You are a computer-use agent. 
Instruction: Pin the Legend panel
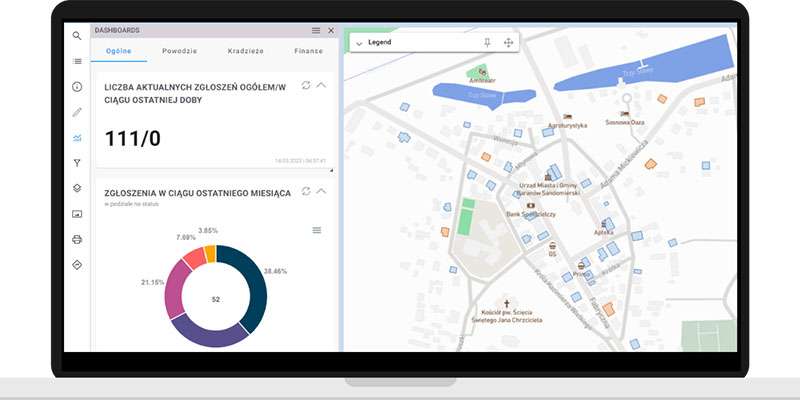[x=487, y=43]
